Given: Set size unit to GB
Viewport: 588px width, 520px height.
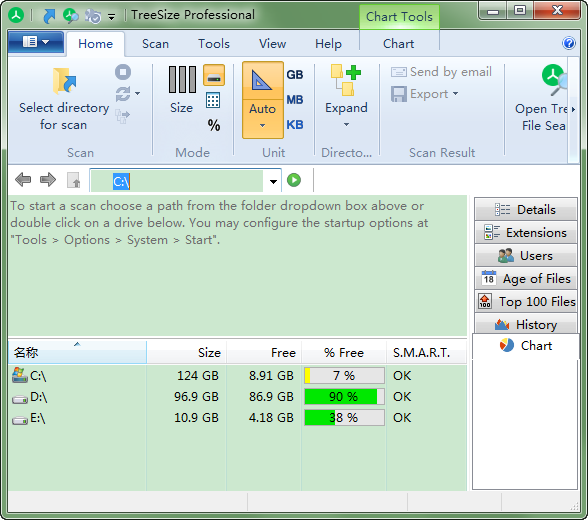Looking at the screenshot, I should pyautogui.click(x=295, y=75).
